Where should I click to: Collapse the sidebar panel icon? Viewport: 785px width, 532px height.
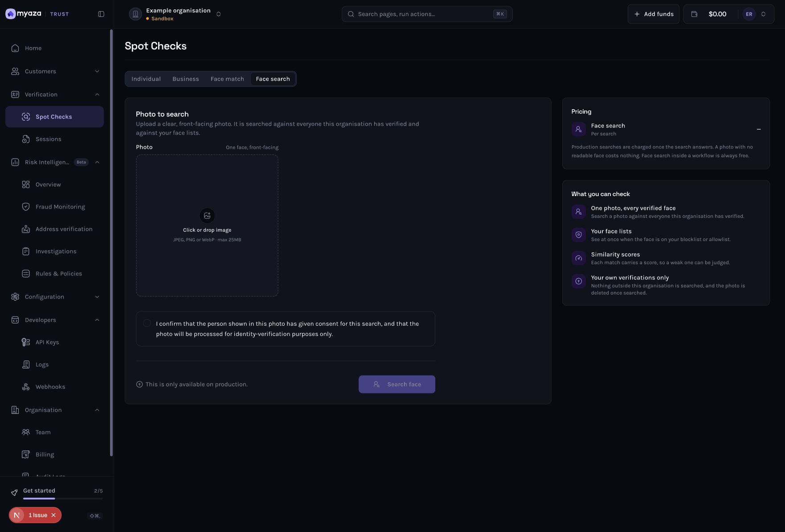click(x=101, y=14)
